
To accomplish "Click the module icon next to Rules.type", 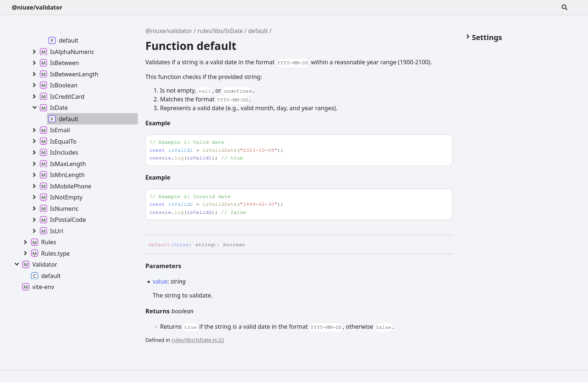I will [x=35, y=253].
